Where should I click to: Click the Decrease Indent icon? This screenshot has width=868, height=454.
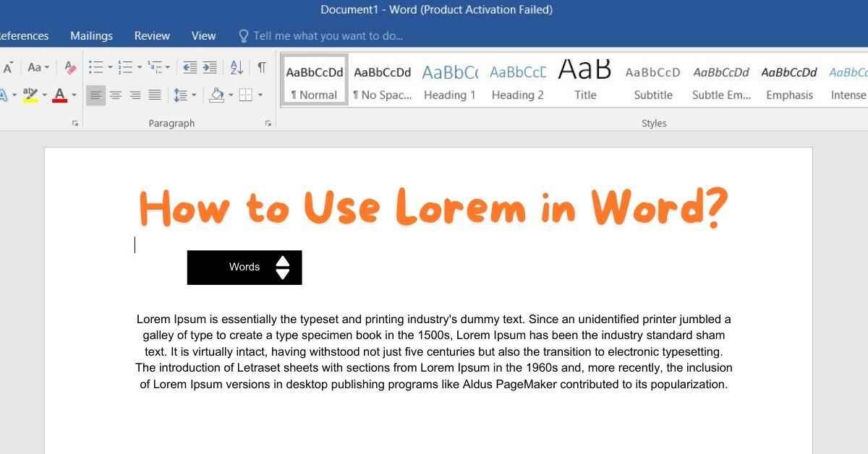[190, 67]
